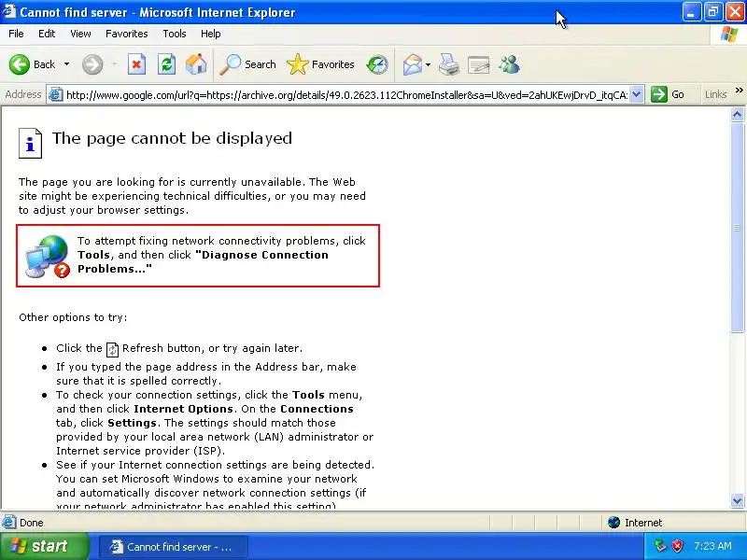The width and height of the screenshot is (747, 560).
Task: Click the status bar IE page icon
Action: 8,523
